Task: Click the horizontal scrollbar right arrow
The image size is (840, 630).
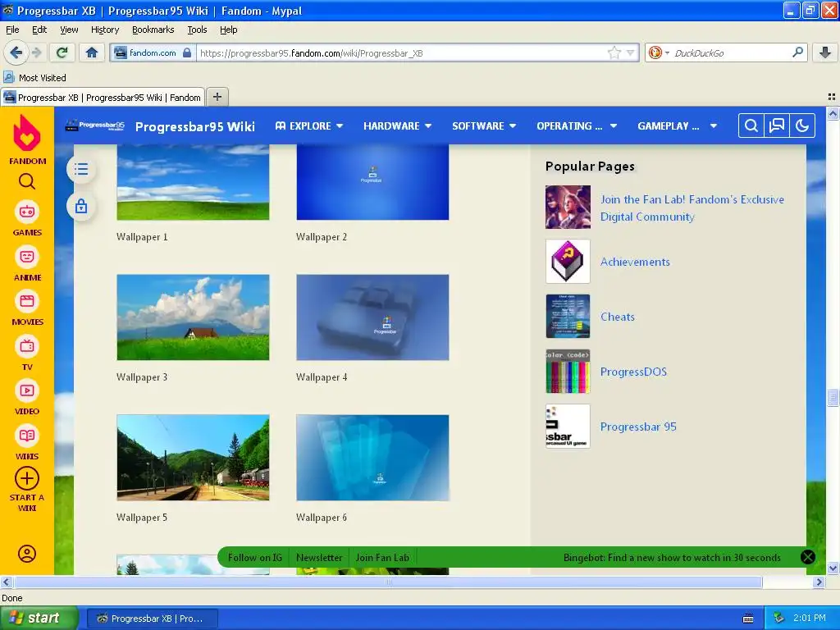Action: coord(818,582)
